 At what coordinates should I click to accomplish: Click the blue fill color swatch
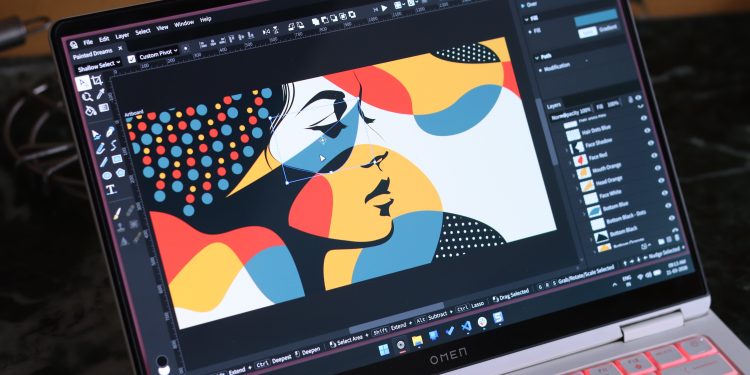point(596,17)
